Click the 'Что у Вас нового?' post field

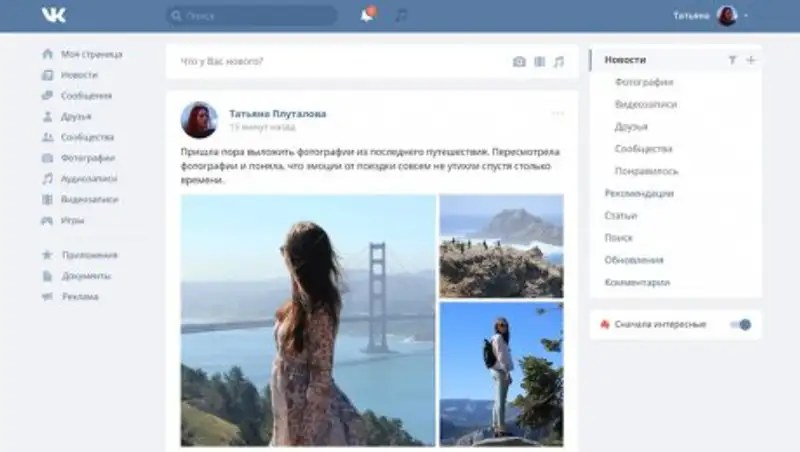point(340,62)
